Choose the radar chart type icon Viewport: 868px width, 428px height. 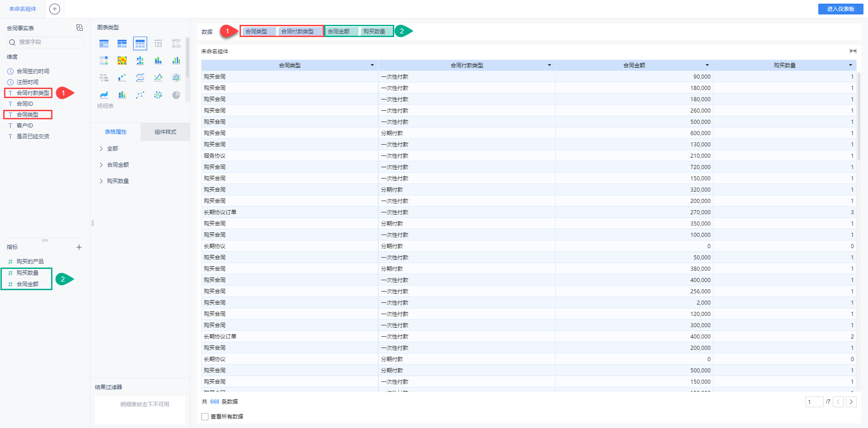pyautogui.click(x=176, y=78)
